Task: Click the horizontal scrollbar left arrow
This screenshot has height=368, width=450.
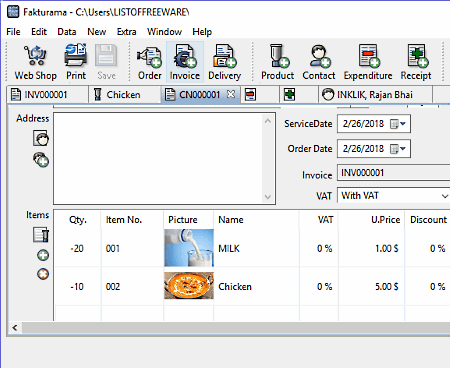Action: tap(15, 328)
